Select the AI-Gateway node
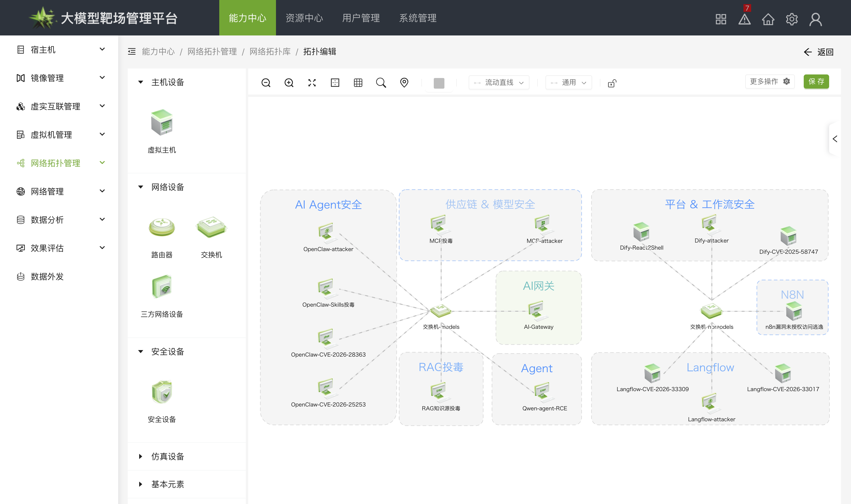This screenshot has height=504, width=851. 538,311
